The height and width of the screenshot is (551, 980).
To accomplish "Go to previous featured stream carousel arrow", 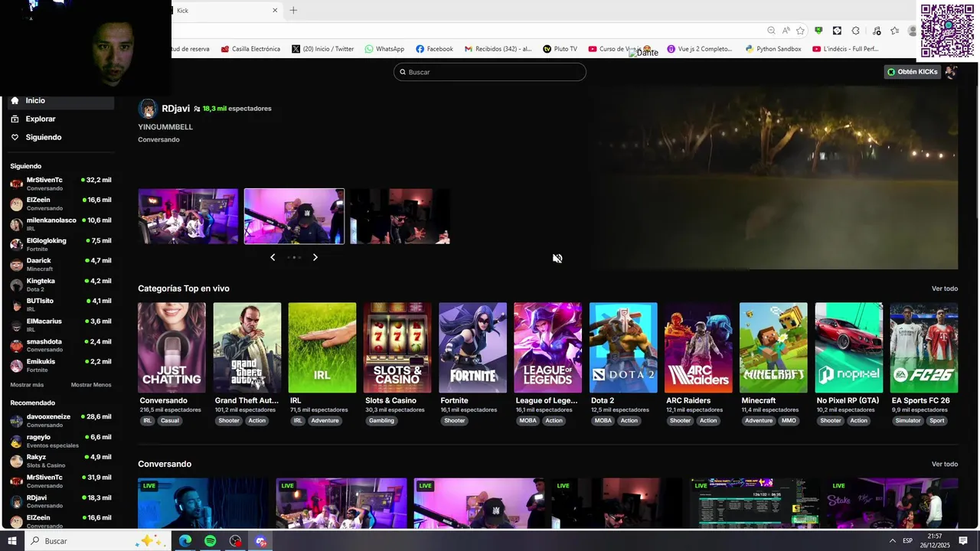I will (273, 257).
